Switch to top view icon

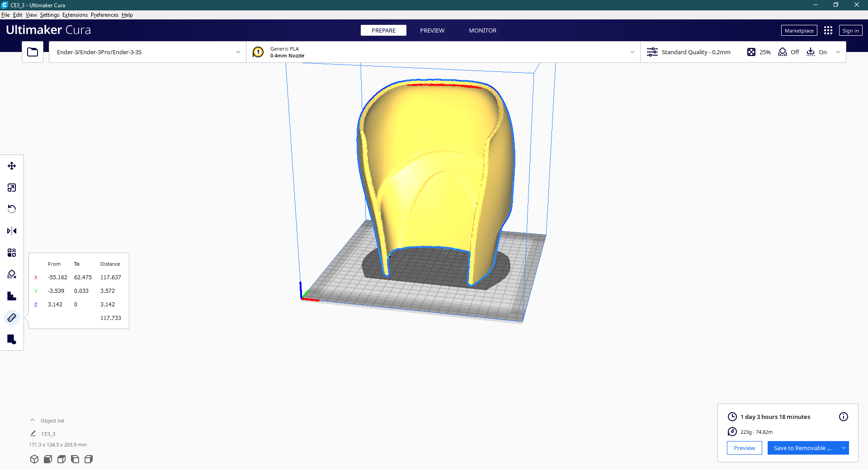point(61,459)
